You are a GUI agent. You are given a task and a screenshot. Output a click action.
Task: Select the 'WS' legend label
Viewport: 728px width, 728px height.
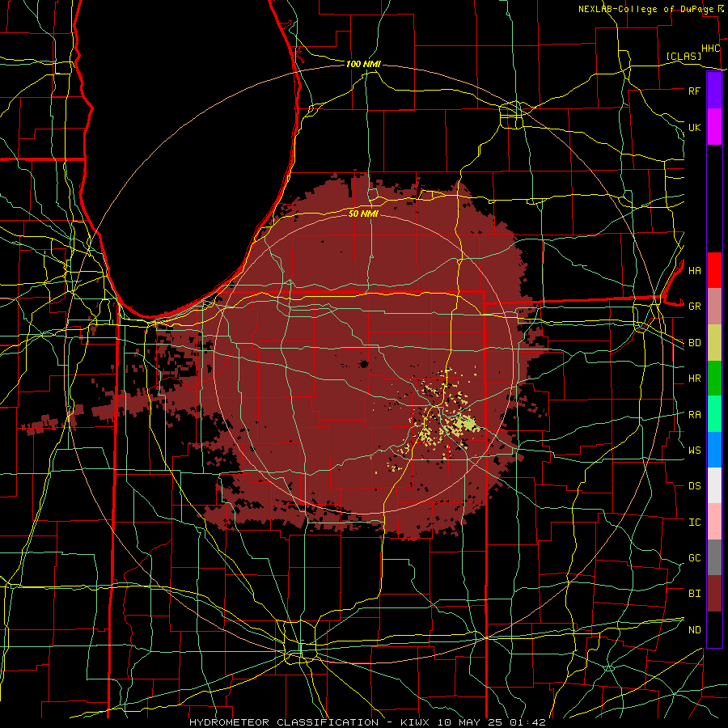point(694,450)
